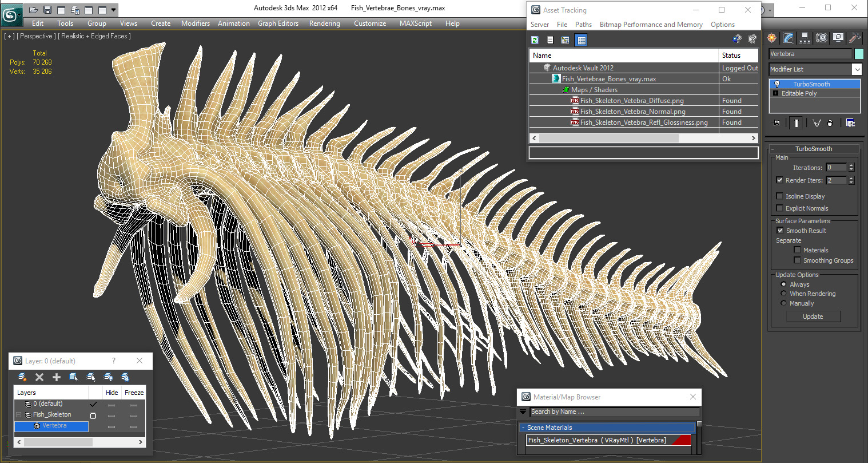
Task: Click the Save File floppy icon
Action: coord(47,10)
